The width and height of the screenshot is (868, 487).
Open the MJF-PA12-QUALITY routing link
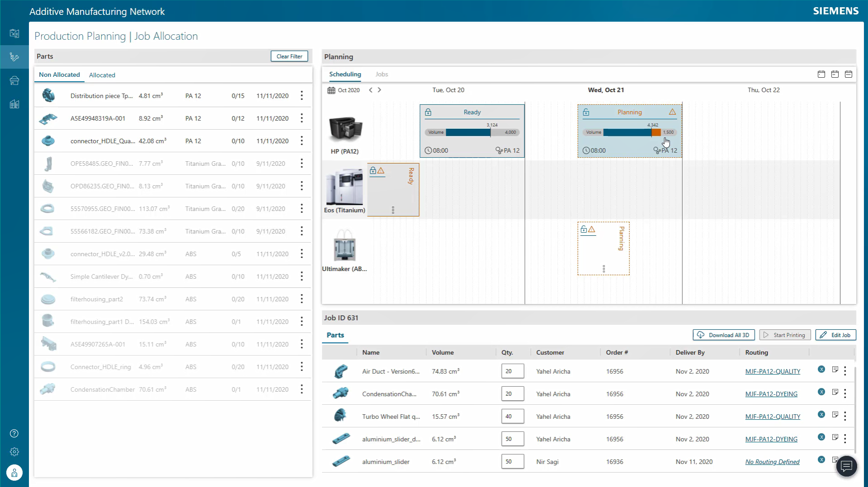pyautogui.click(x=773, y=371)
